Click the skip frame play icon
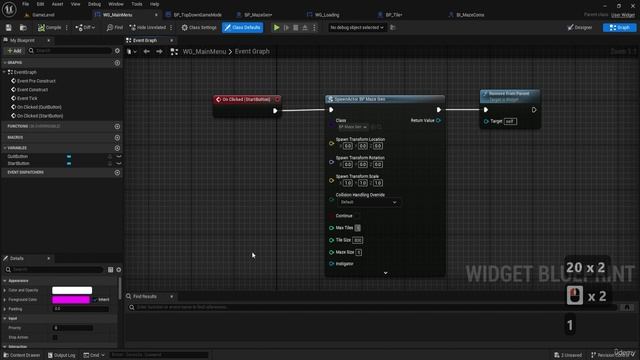The image size is (640, 360). [x=286, y=27]
